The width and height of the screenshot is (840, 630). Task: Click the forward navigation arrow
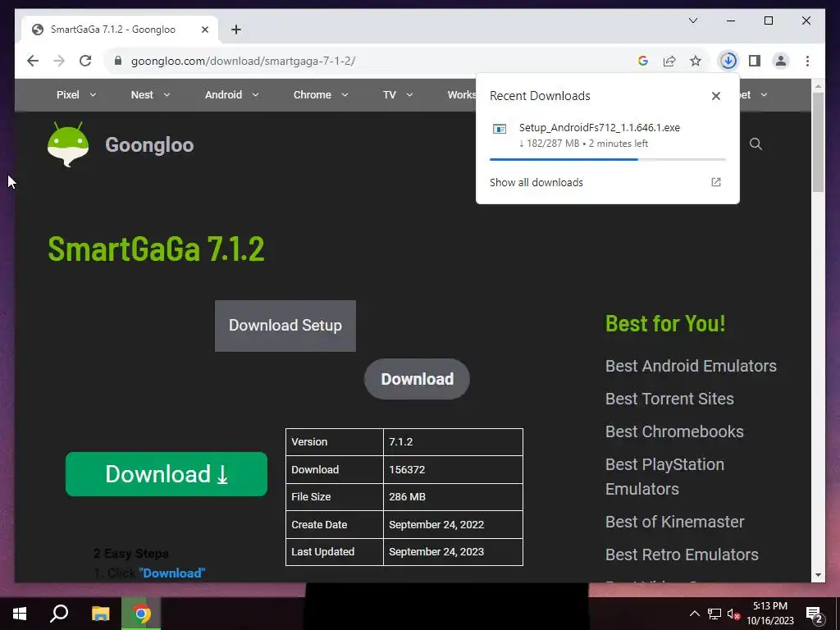click(x=59, y=61)
